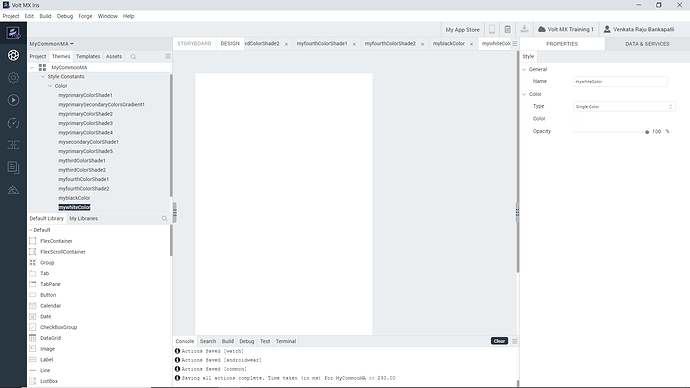Click the Run play sidebar icon

click(13, 100)
